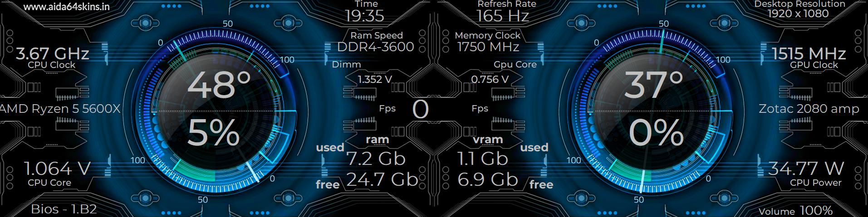Image resolution: width=868 pixels, height=217 pixels.
Task: Select the AMD Ryzen 5 5600X label
Action: click(60, 109)
